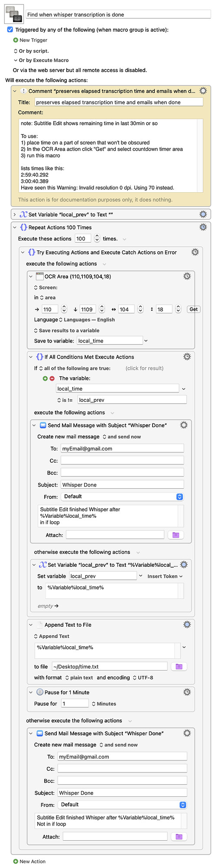Viewport: 215px width, 868px height.
Task: Collapse the OCR Area action
Action: (x=31, y=276)
